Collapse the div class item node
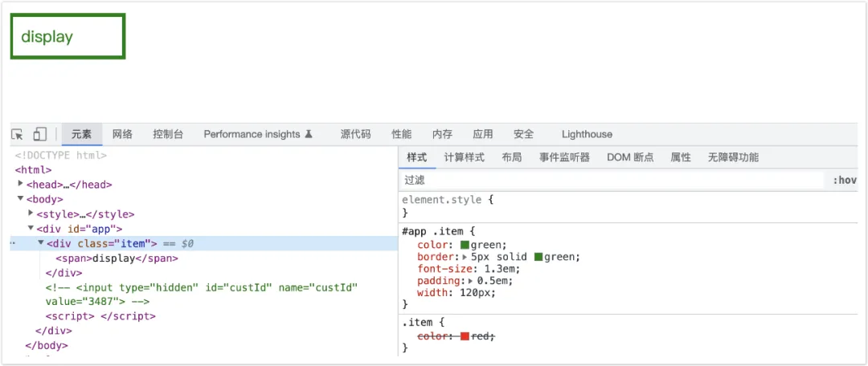This screenshot has width=868, height=366. coord(41,242)
